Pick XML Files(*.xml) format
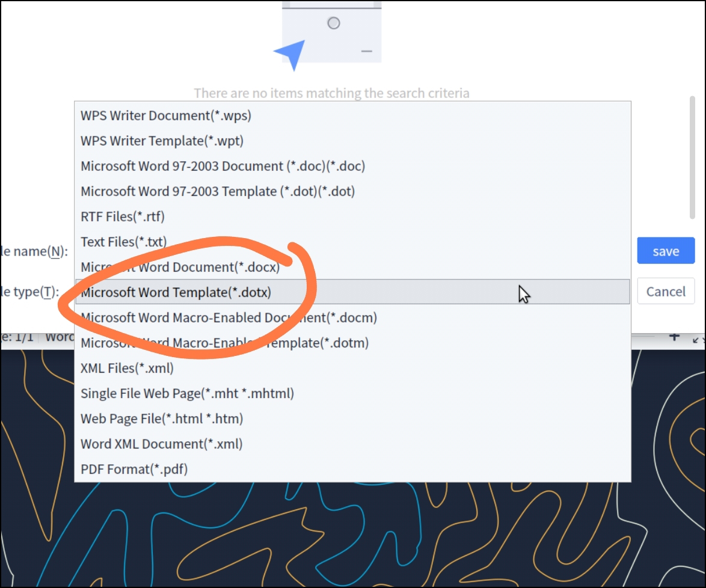 tap(352, 368)
